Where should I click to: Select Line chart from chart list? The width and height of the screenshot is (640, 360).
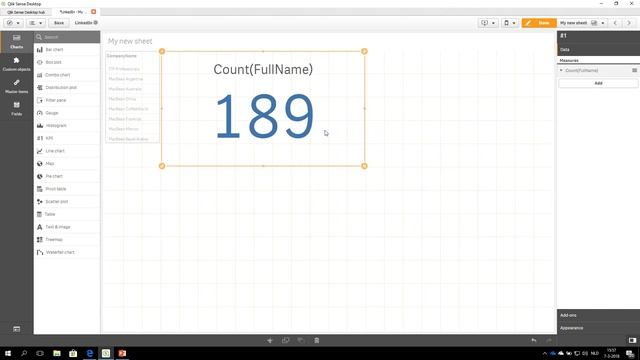coord(67,151)
